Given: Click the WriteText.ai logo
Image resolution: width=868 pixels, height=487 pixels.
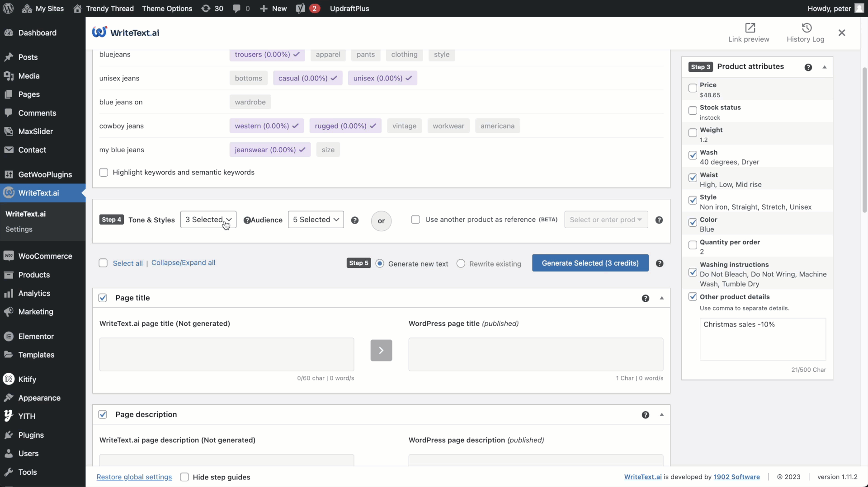Looking at the screenshot, I should 126,33.
